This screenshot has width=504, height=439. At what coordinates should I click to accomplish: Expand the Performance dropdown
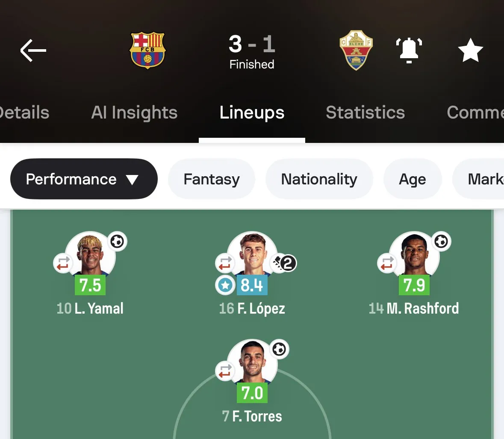(x=84, y=179)
